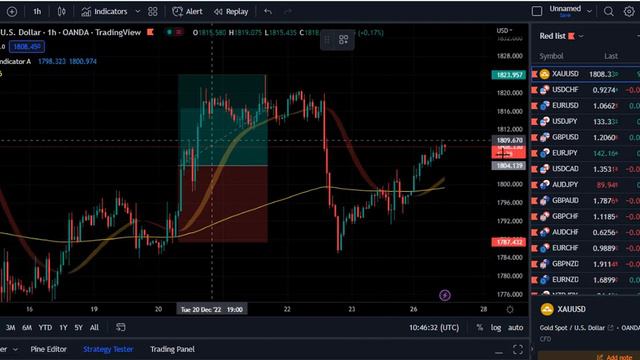This screenshot has height=360, width=640.
Task: Set chart range to YTD
Action: click(x=45, y=327)
